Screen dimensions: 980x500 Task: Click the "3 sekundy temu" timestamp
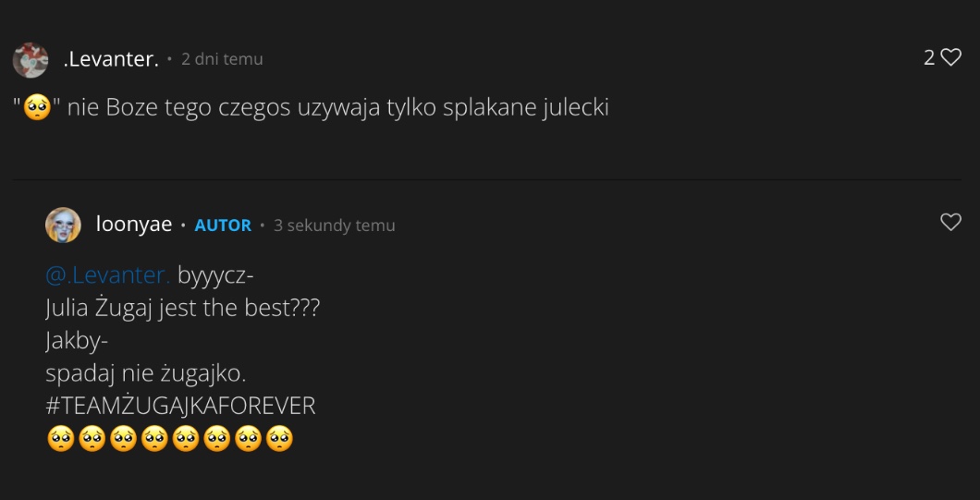coord(334,226)
